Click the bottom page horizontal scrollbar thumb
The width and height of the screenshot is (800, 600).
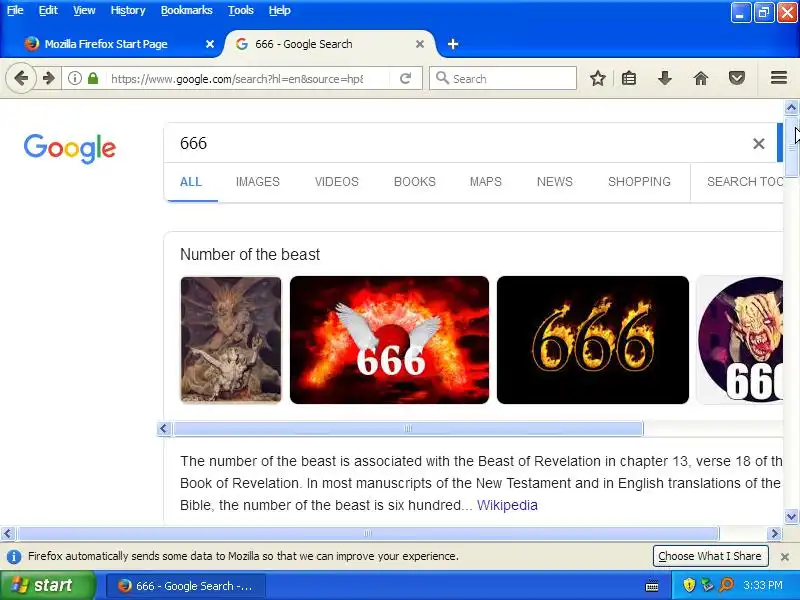(368, 534)
